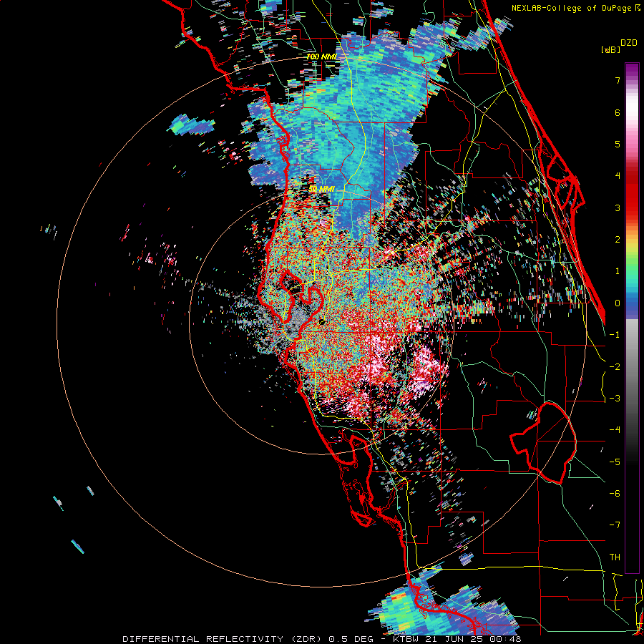The image size is (644, 644).
Task: Click the -6 value on the color scale
Action: click(615, 493)
